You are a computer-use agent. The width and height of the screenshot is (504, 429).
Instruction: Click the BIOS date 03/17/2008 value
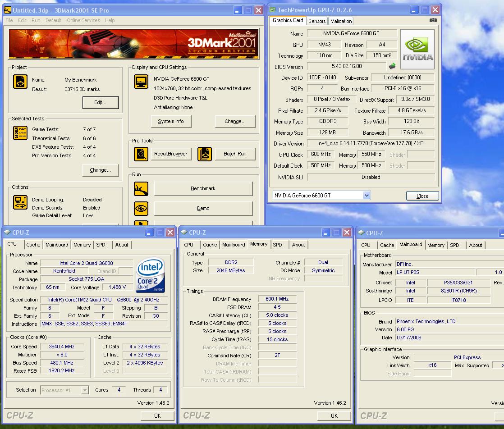pos(409,338)
